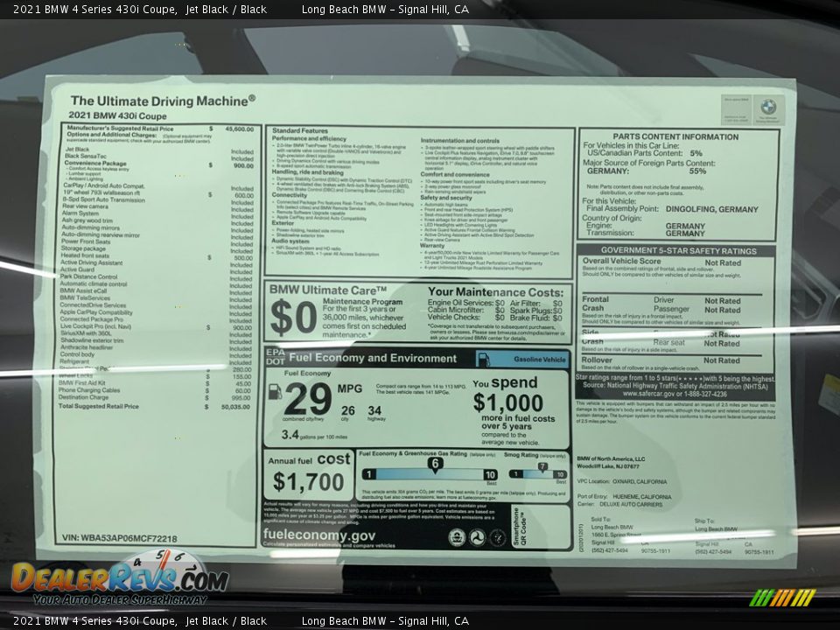Screen dimensions: 840x630
Task: Click the Overall Vehicle Score label
Action: [x=621, y=261]
